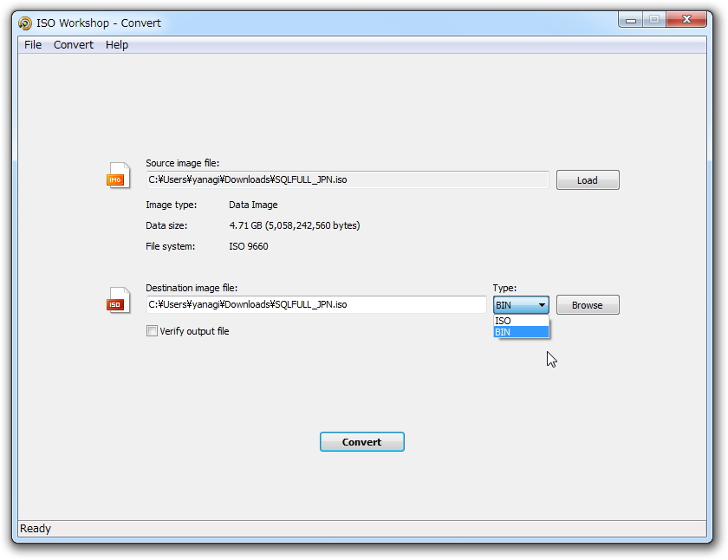Image resolution: width=728 pixels, height=560 pixels.
Task: Collapse the Type dropdown showing BIN
Action: (x=521, y=305)
